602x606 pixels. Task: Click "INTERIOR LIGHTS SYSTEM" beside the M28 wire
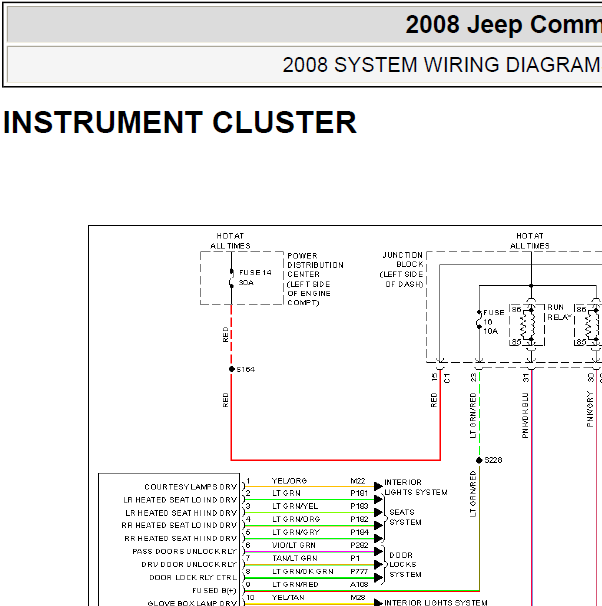coord(435,603)
